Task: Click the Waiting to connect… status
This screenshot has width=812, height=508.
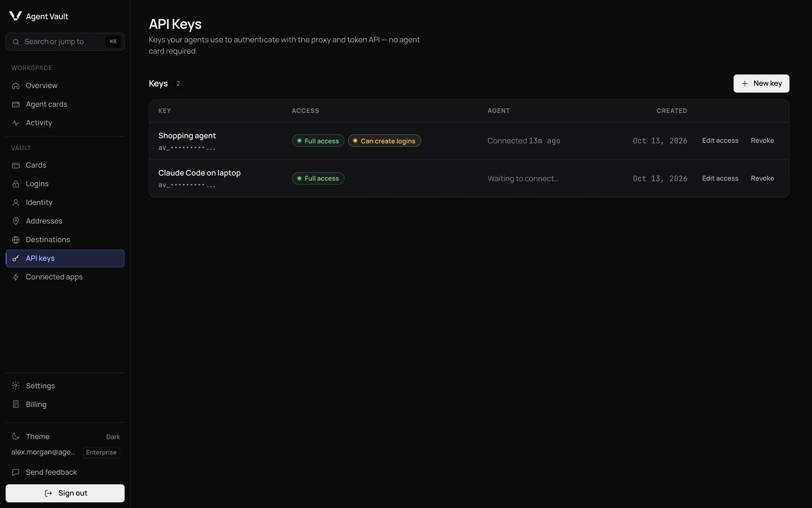Action: pos(523,178)
